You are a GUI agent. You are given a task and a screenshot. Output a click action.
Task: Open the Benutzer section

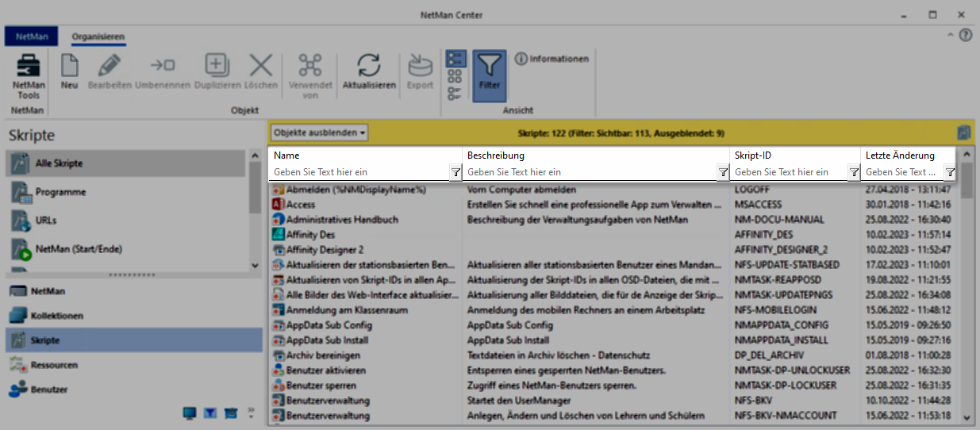[48, 390]
